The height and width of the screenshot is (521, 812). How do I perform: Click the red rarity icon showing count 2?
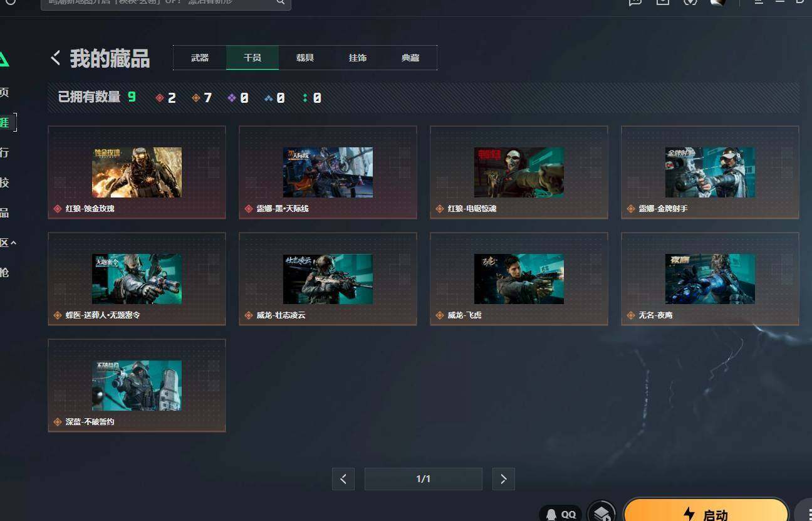click(159, 98)
